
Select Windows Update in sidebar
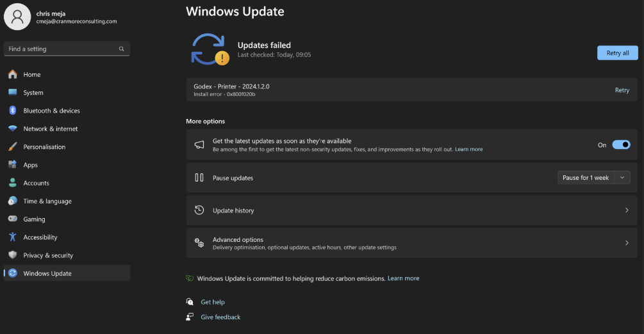(x=67, y=273)
